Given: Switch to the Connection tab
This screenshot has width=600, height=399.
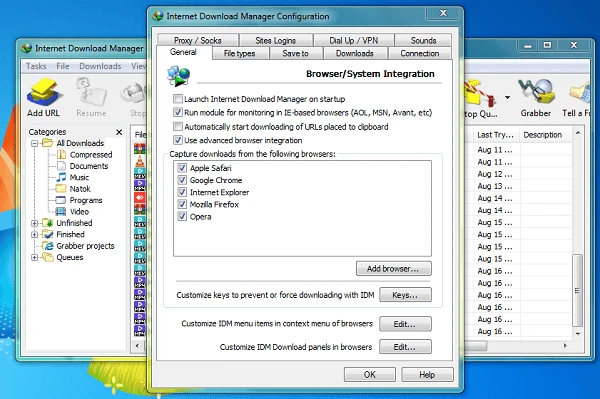Looking at the screenshot, I should [x=420, y=54].
